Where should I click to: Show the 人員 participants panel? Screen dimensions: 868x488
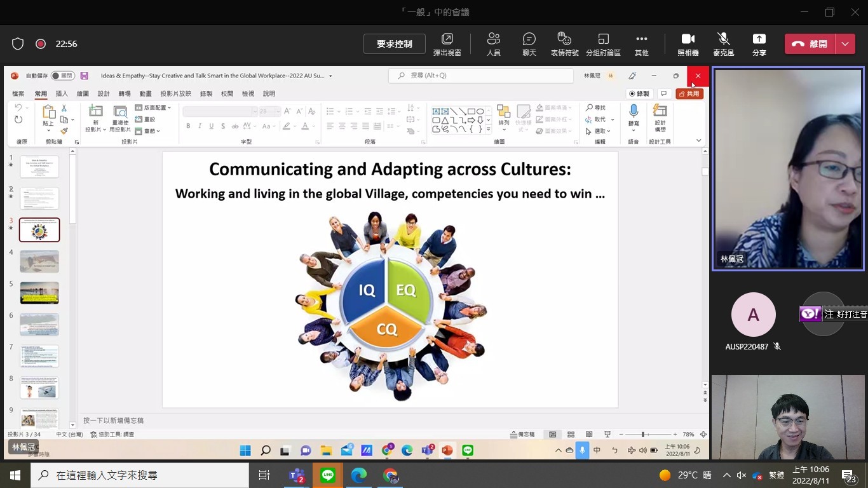pos(494,44)
